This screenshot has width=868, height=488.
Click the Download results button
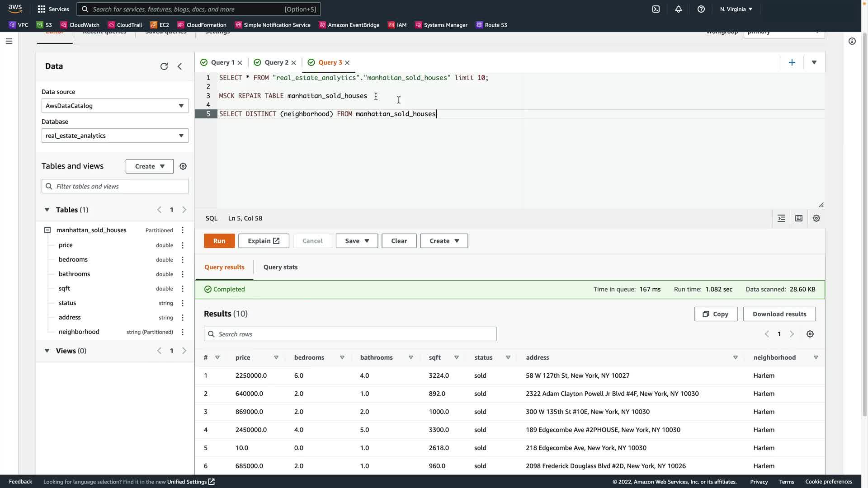(x=779, y=314)
